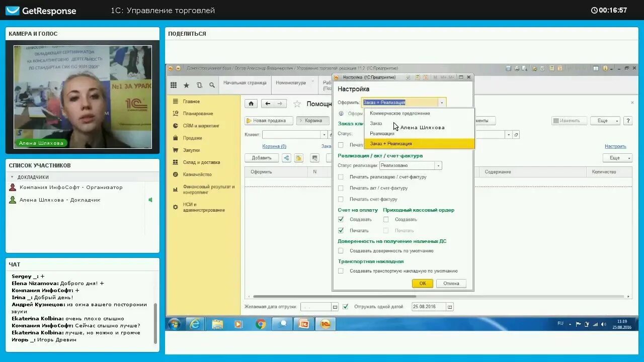Image resolution: width=644 pixels, height=362 pixels.
Task: Click the Желаемая дата отгрузки date field
Action: [x=316, y=307]
